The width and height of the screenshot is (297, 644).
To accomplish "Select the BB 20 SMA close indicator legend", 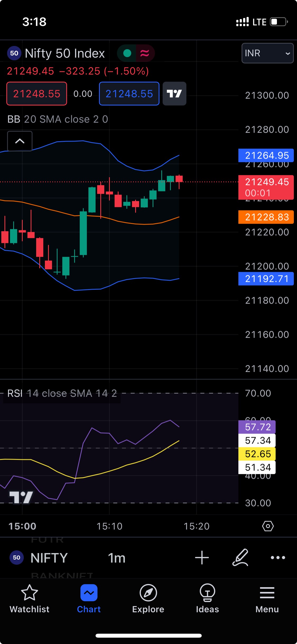I will click(58, 119).
